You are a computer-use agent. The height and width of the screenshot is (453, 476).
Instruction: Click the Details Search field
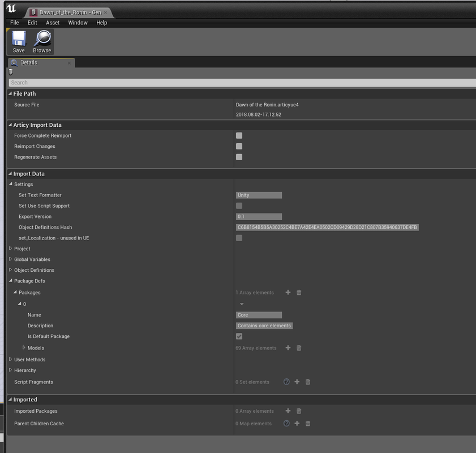coord(242,83)
